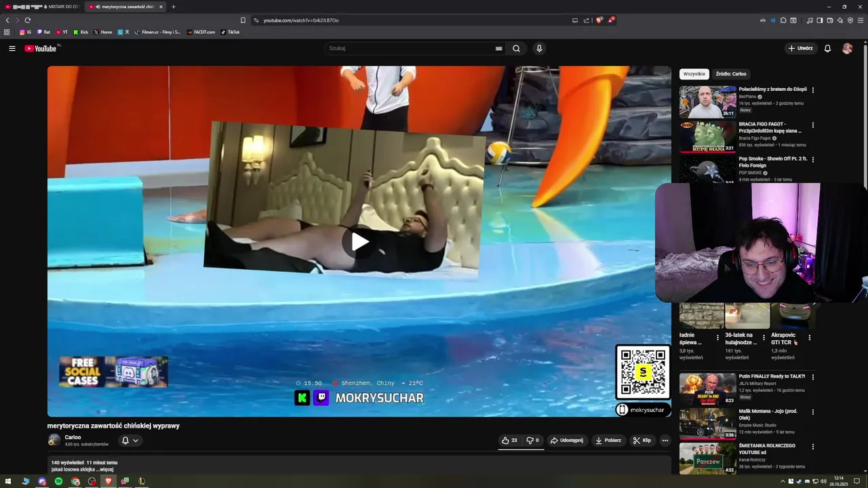Open the TikTok bookmark
Viewport: 868px width, 488px height.
[x=231, y=32]
